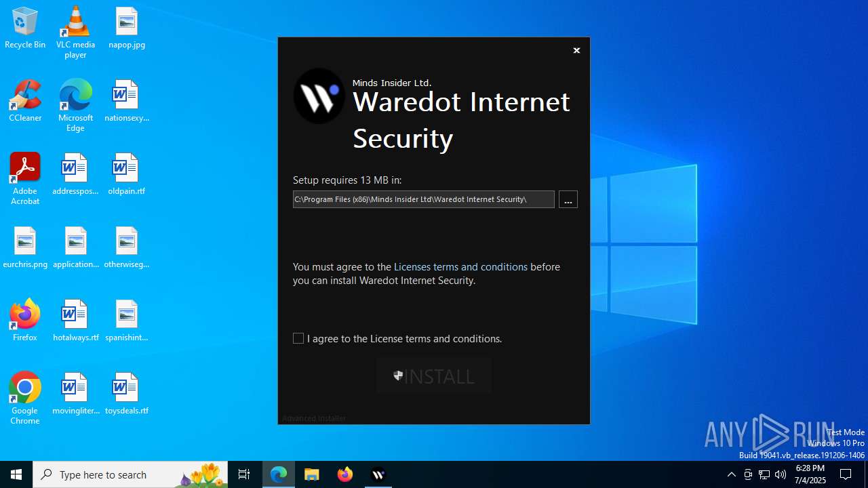This screenshot has width=868, height=488.
Task: Click the 'Setup requires 13 MB in:' text
Action: click(347, 180)
